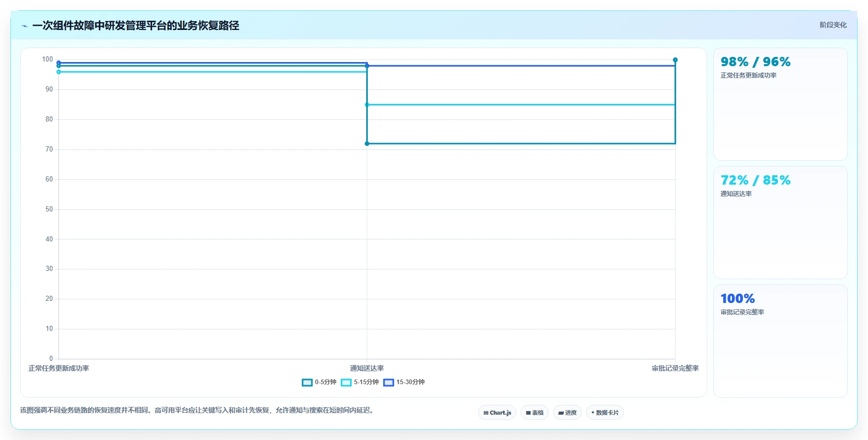Click the chart title text
Viewport: 868px width, 440px height.
pos(136,25)
